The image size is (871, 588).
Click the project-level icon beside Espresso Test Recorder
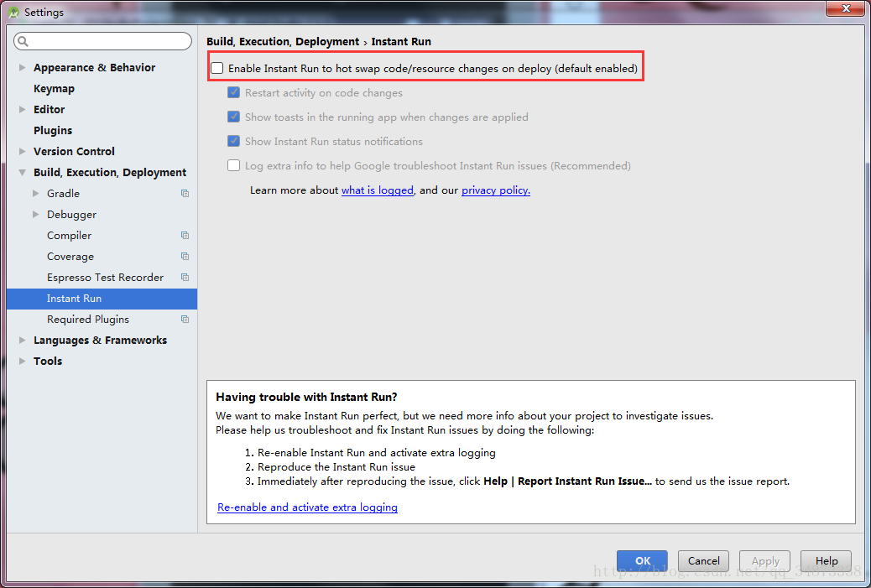(185, 277)
